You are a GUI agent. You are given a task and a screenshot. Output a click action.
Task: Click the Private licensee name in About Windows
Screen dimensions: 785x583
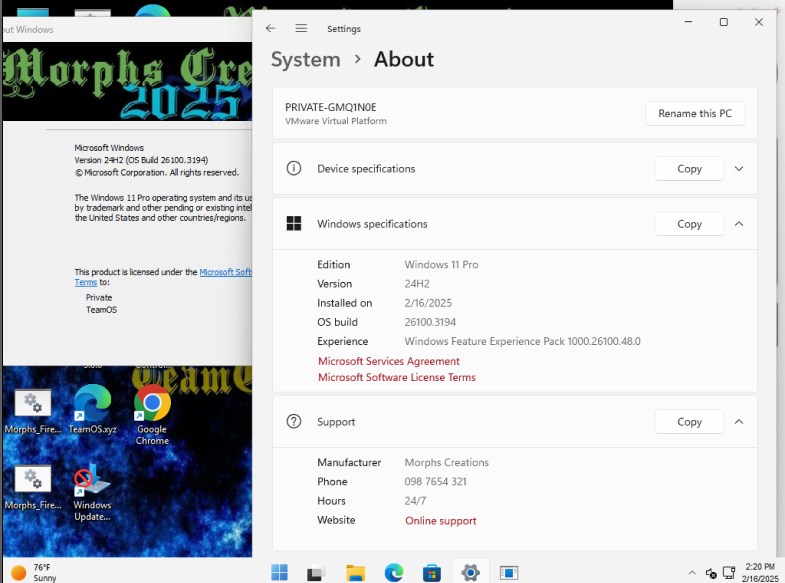point(99,297)
